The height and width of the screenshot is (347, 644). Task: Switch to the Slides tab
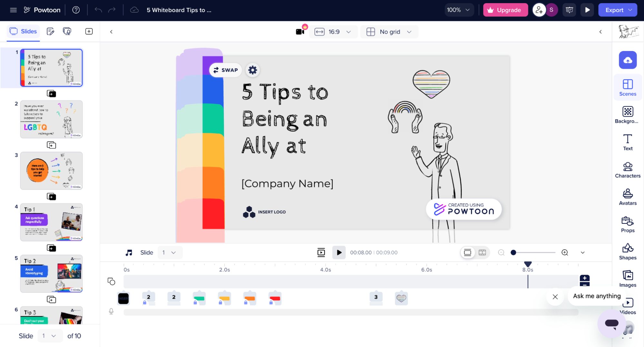click(x=23, y=31)
